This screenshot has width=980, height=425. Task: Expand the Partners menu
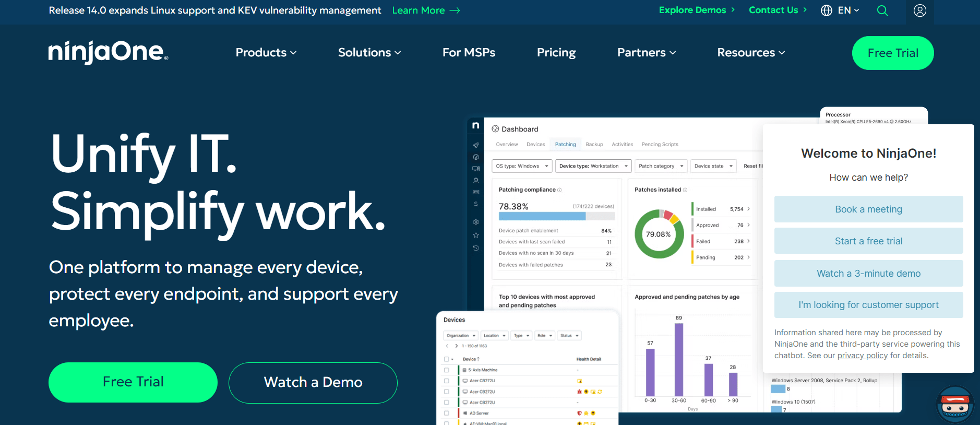coord(647,53)
